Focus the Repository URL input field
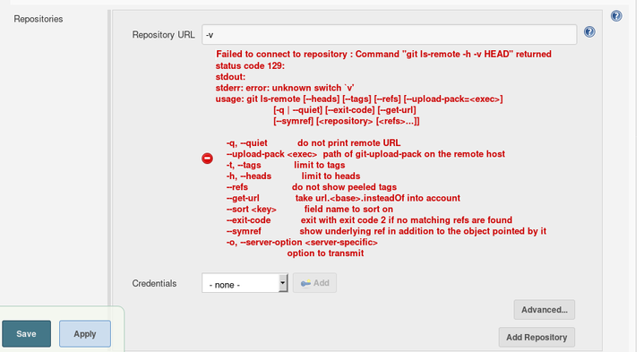The image size is (644, 352). (x=389, y=35)
